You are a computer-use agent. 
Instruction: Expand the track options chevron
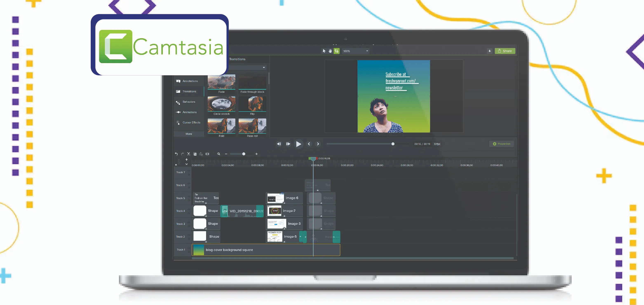pyautogui.click(x=186, y=164)
